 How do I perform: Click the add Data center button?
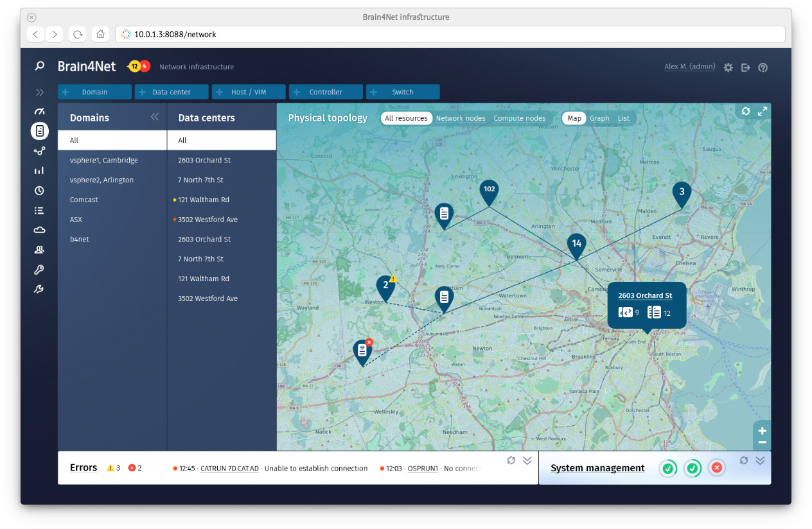[172, 92]
